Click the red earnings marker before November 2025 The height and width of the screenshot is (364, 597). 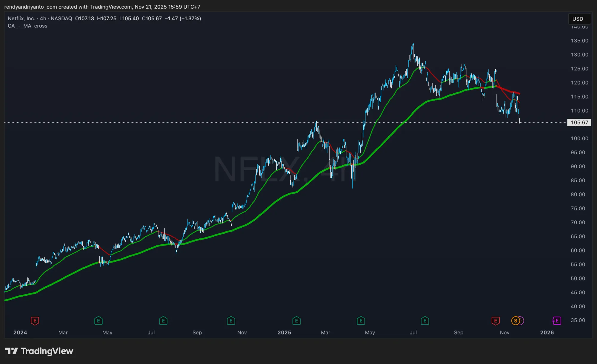(x=495, y=321)
